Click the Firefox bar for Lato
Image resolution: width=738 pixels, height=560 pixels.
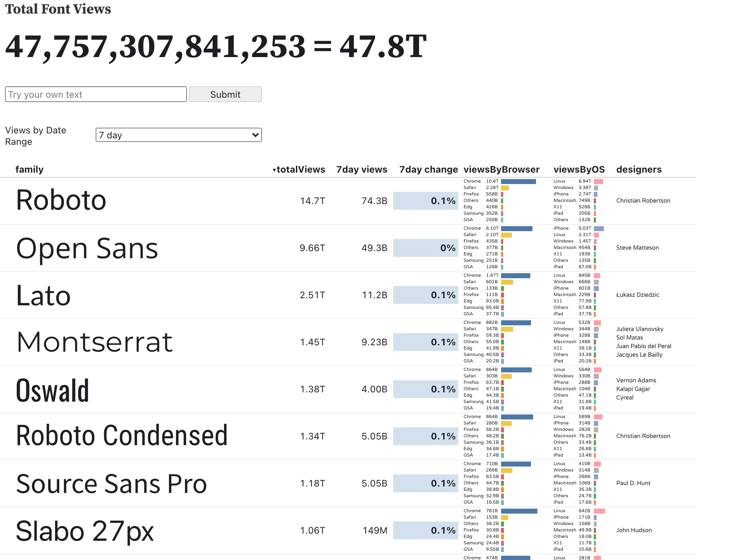[x=502, y=294]
